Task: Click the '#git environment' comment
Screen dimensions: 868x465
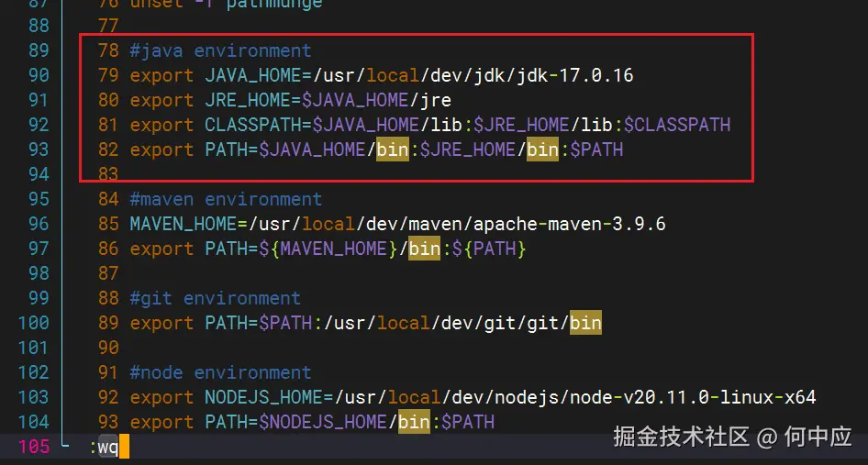Action: click(215, 298)
